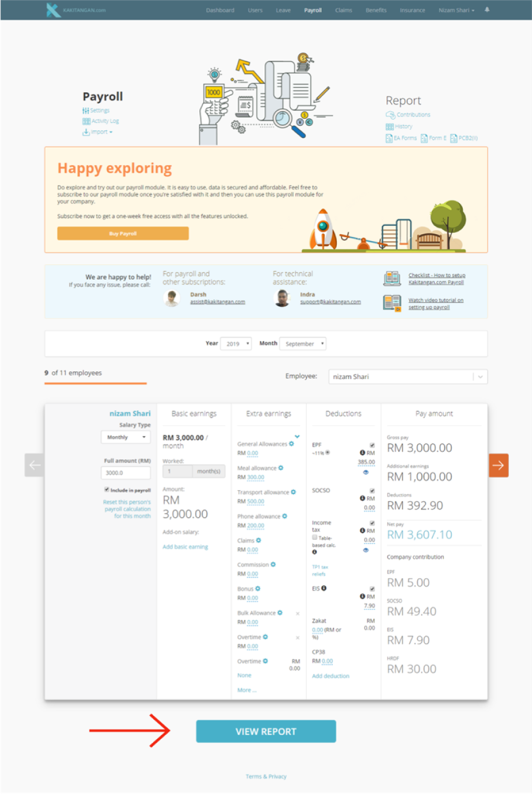Viewport: 532px width, 794px height.
Task: Click gear beside General Allowances
Action: (291, 443)
